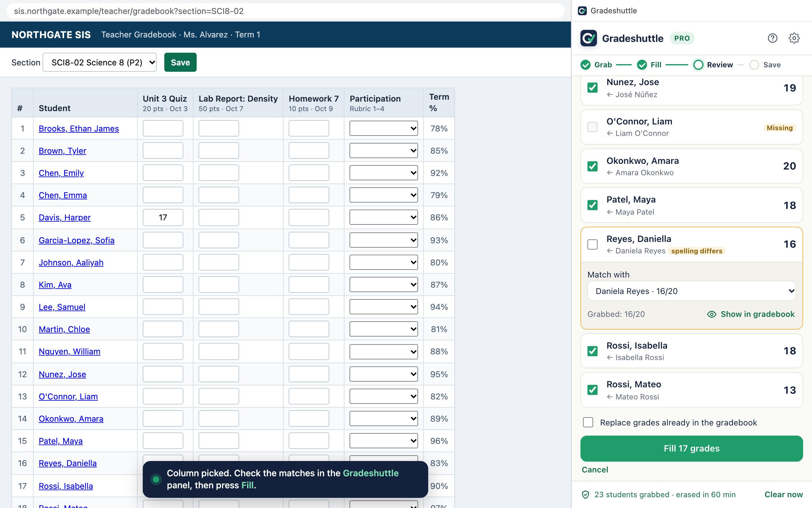Click Clear now link
The height and width of the screenshot is (508, 812).
point(783,495)
